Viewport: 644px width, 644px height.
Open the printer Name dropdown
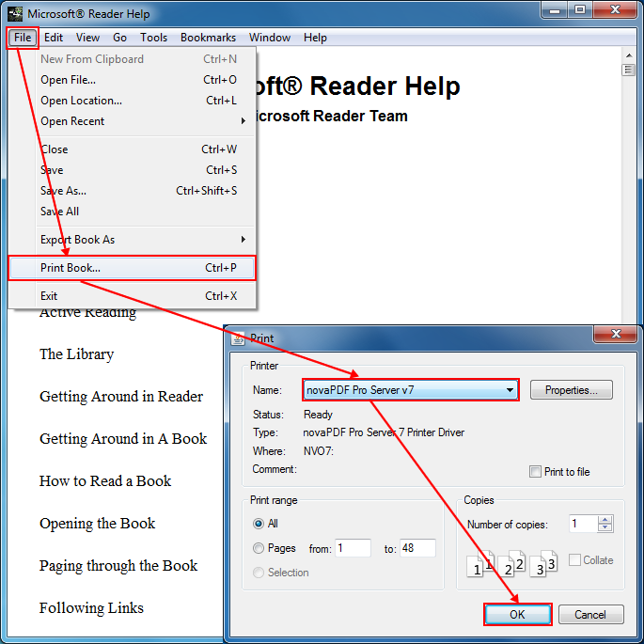click(411, 390)
